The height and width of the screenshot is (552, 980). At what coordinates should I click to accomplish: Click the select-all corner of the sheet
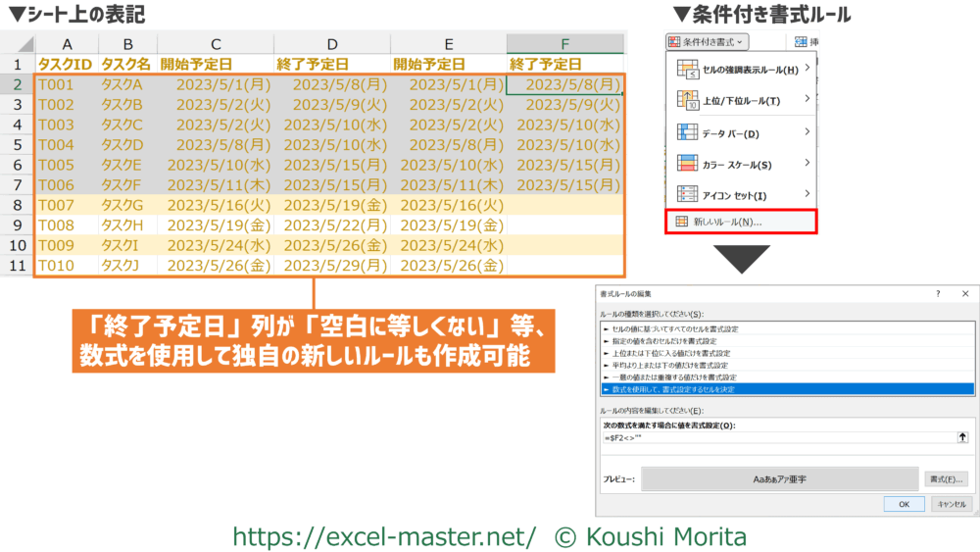point(18,44)
